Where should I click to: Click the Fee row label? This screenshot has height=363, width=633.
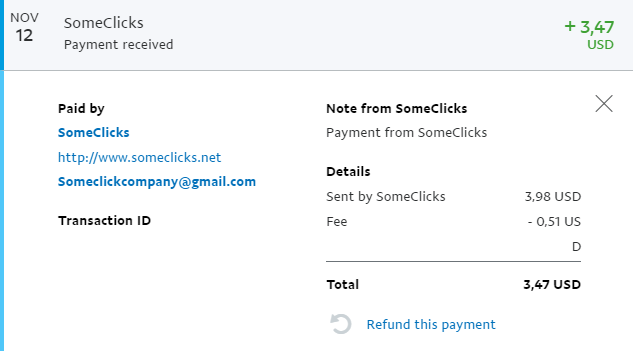337,222
